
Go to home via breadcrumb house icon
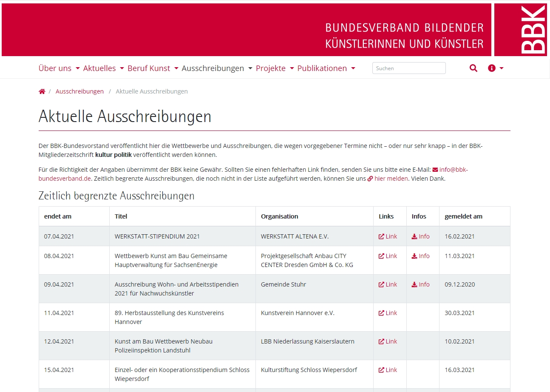point(42,91)
